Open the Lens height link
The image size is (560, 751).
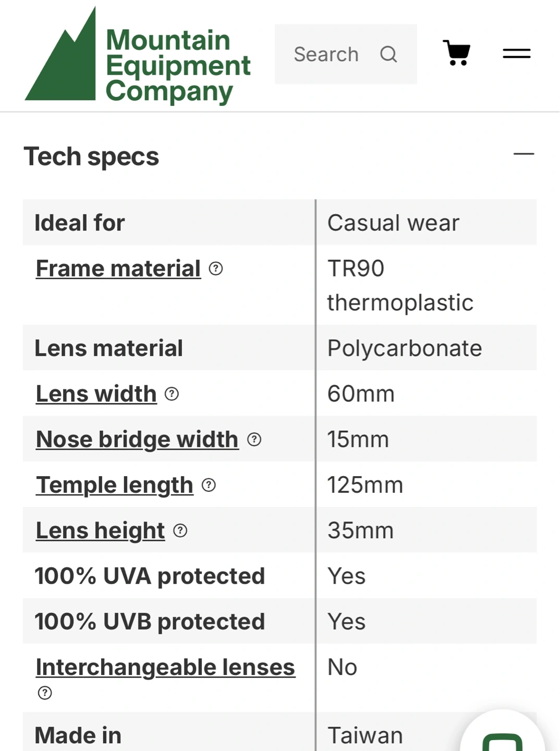(100, 531)
